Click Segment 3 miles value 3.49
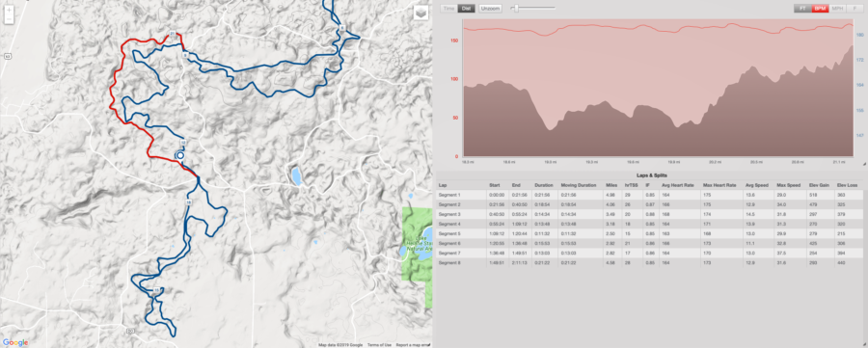 pos(610,214)
